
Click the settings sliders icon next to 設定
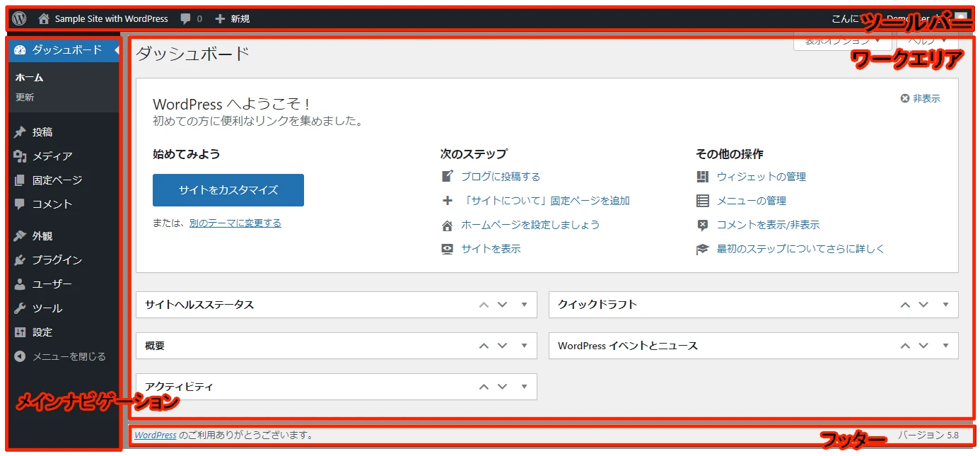(20, 332)
